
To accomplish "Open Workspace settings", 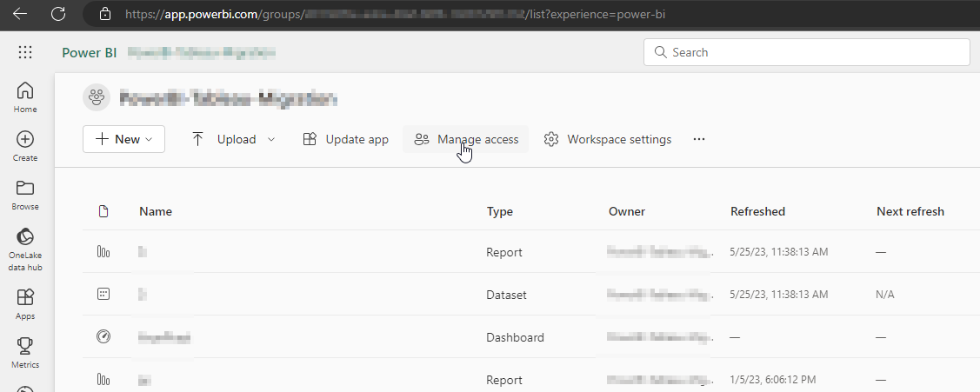I will [x=608, y=139].
